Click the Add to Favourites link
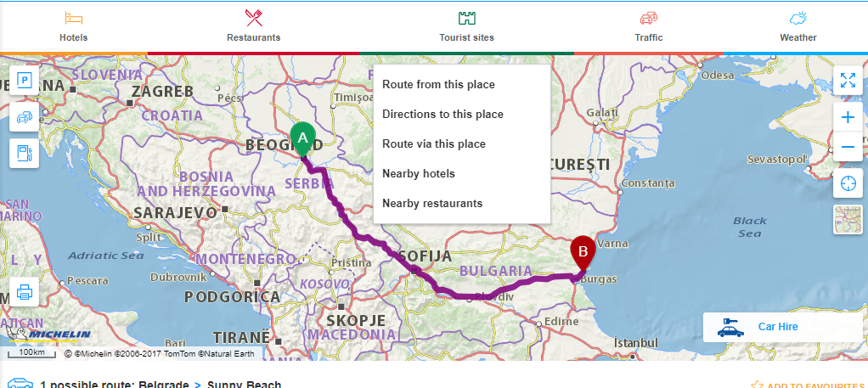This screenshot has width=868, height=388. [807, 385]
